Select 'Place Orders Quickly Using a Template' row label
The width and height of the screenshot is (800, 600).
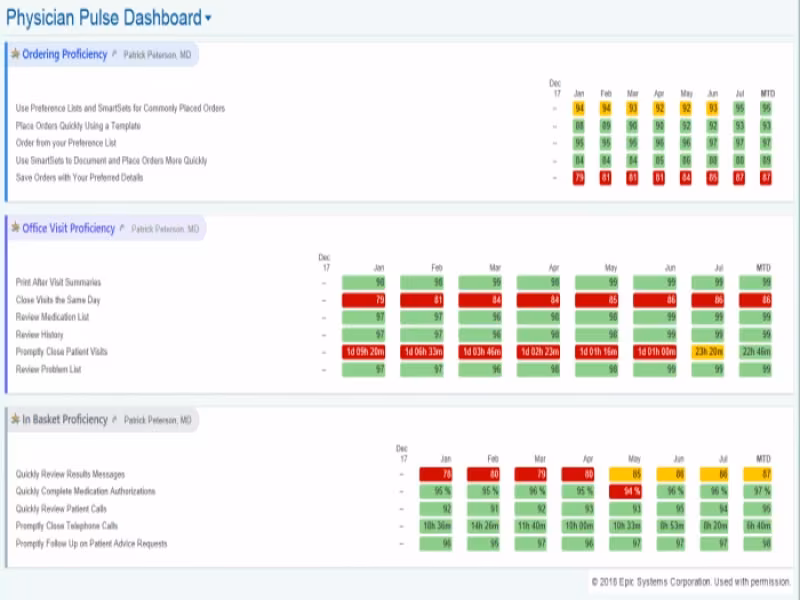pos(78,126)
